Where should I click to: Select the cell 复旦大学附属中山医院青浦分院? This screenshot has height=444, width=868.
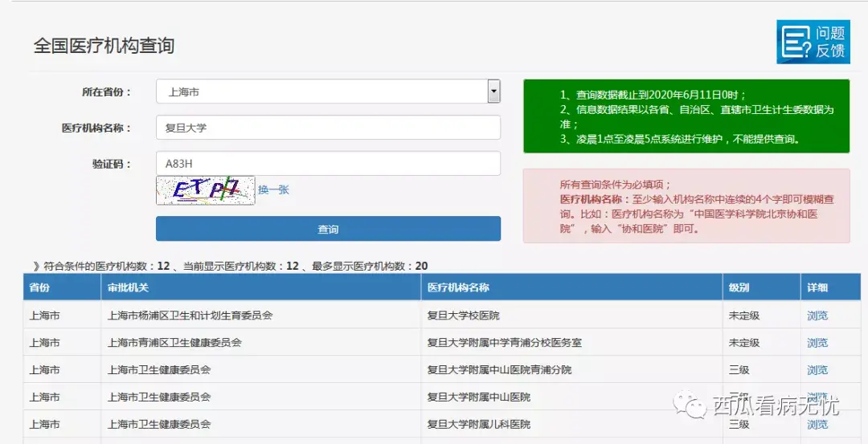[x=572, y=369]
